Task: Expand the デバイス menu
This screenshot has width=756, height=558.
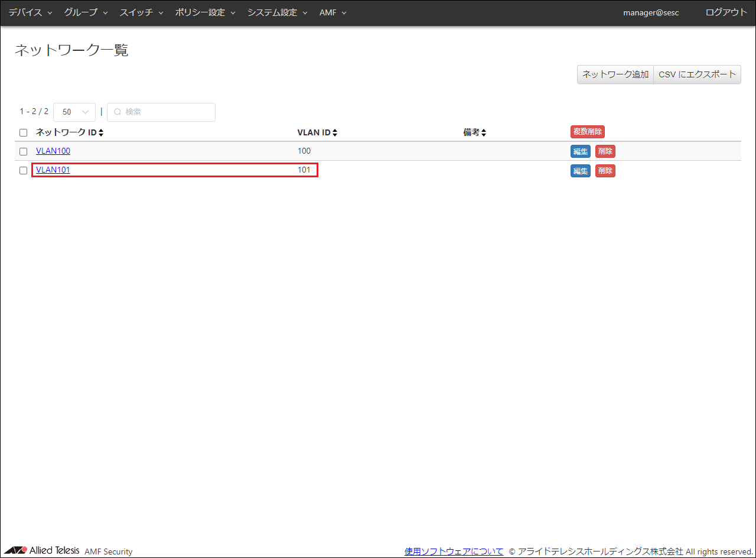Action: (x=30, y=12)
